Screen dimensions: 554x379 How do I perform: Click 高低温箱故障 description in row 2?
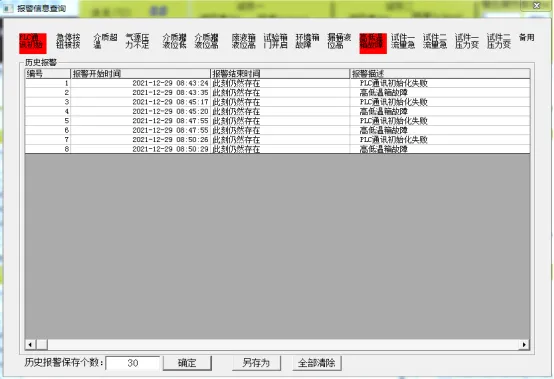tap(384, 93)
